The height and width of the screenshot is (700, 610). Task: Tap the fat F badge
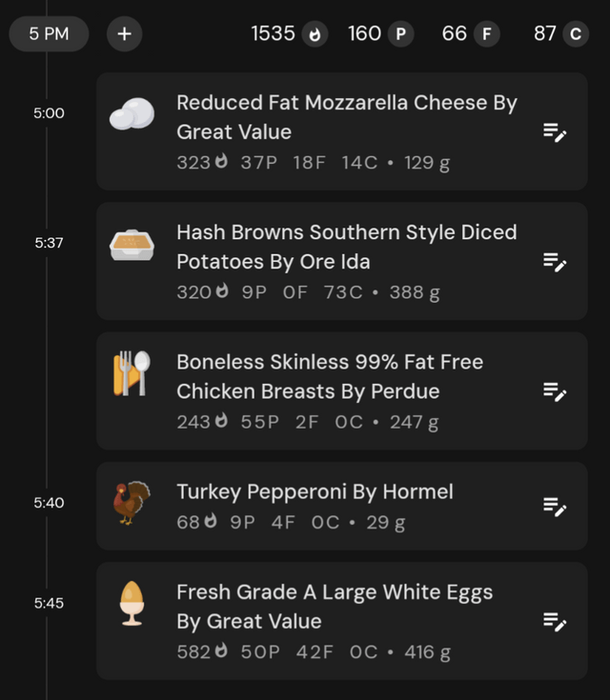coord(487,34)
